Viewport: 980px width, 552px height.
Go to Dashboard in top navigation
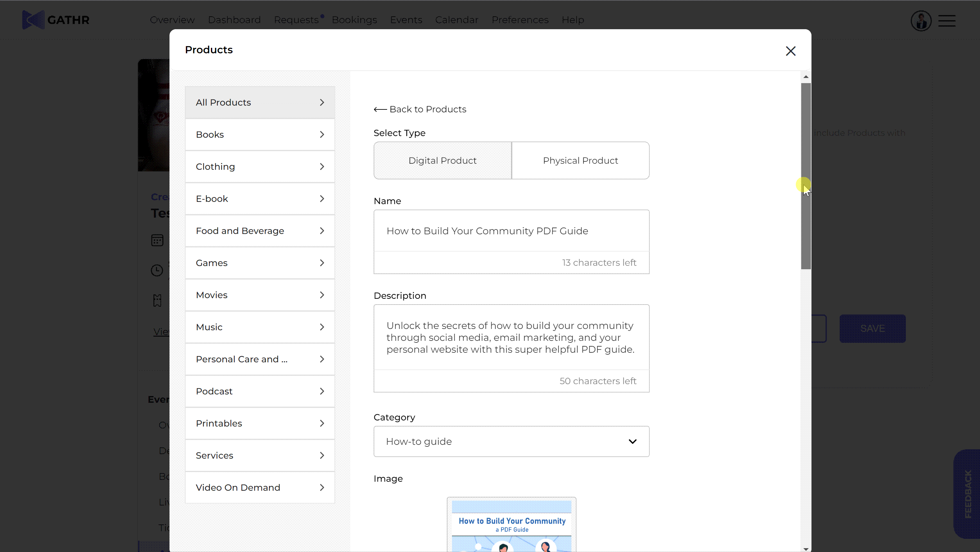(x=234, y=20)
